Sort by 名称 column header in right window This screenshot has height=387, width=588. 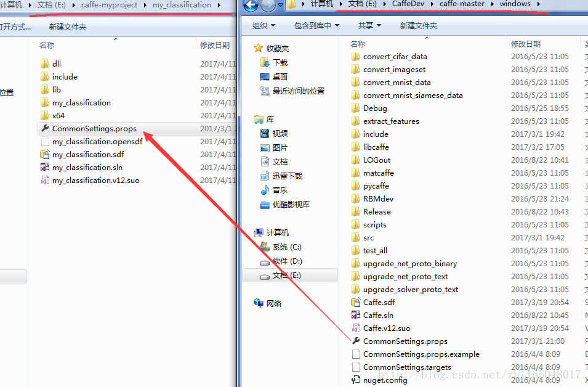click(x=357, y=44)
